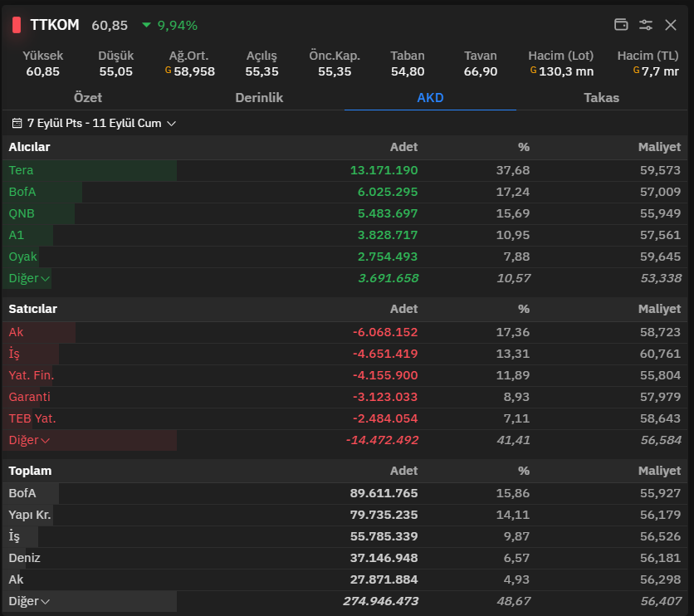Click the Tera quantity 13.171.190

pos(384,170)
